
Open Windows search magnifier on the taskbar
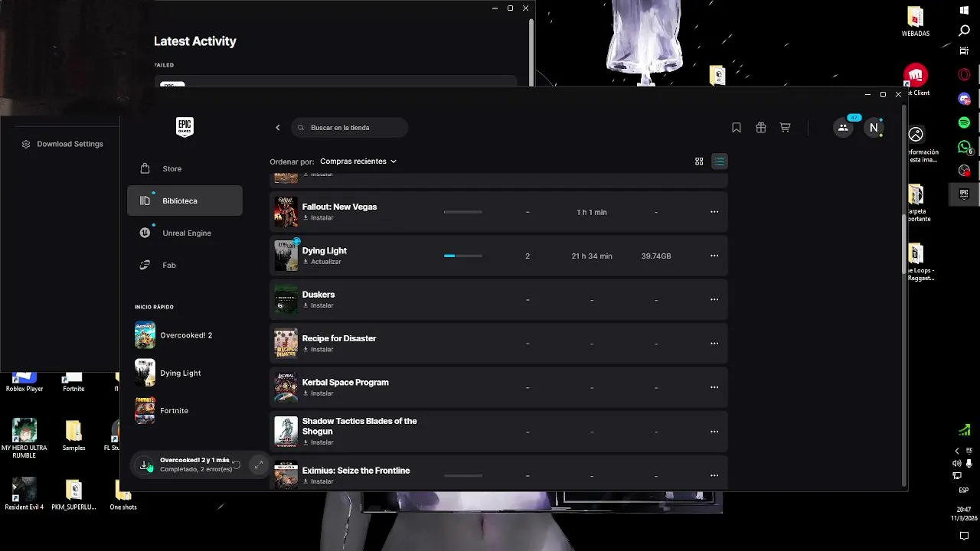pos(964,31)
